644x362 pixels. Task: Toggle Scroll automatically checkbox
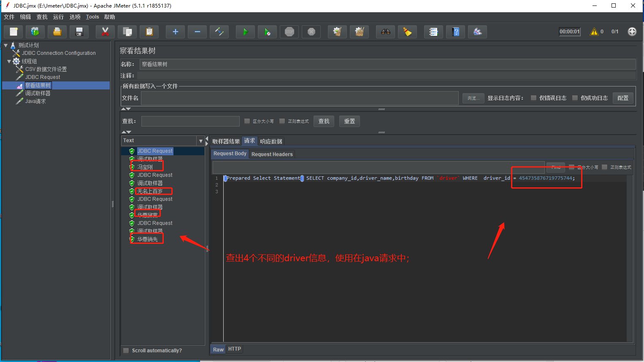126,350
